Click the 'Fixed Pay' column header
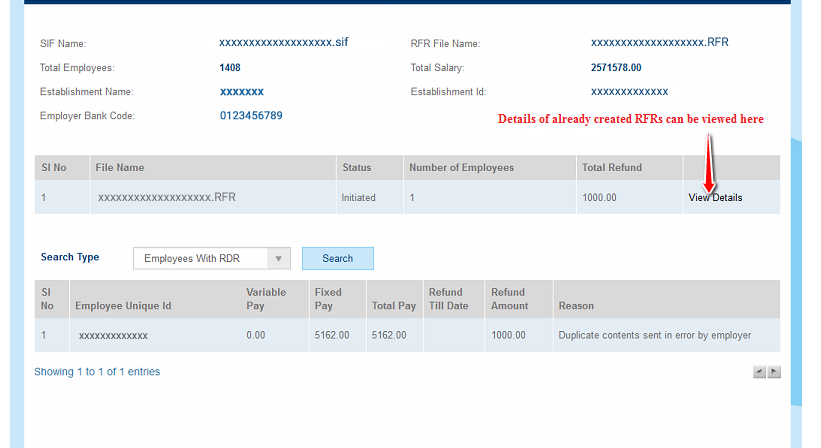 pyautogui.click(x=329, y=299)
